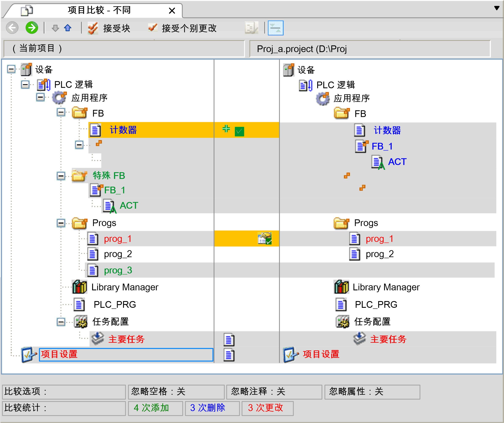504x423 pixels.
Task: Click the green plus added marker for 计数器
Action: tap(226, 129)
